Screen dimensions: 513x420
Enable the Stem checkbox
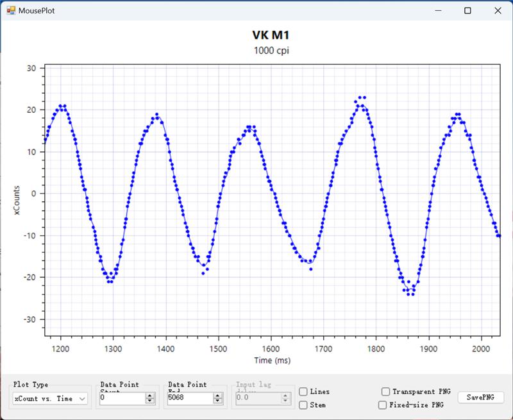click(x=303, y=405)
